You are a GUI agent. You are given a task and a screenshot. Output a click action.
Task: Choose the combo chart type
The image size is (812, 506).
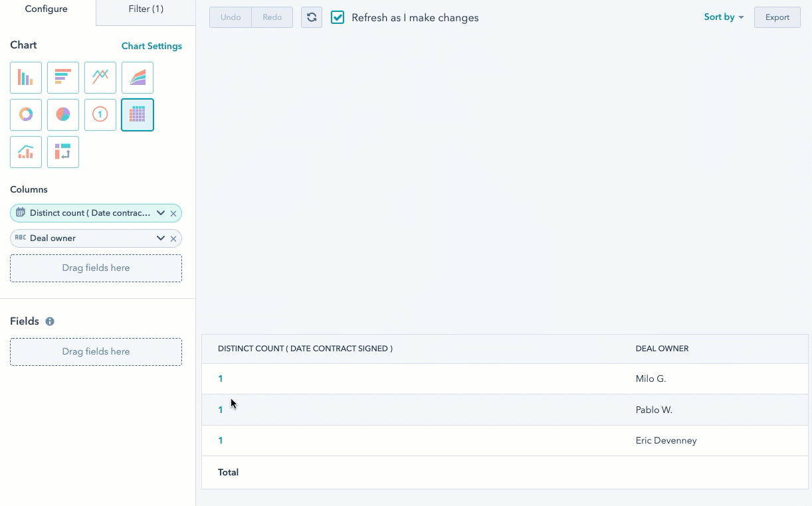pyautogui.click(x=25, y=152)
